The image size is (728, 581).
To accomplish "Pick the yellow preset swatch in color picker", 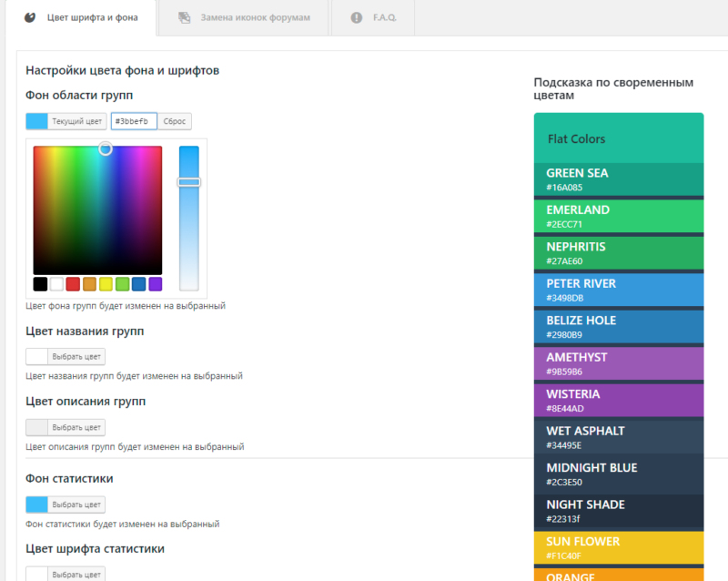I will 106,284.
